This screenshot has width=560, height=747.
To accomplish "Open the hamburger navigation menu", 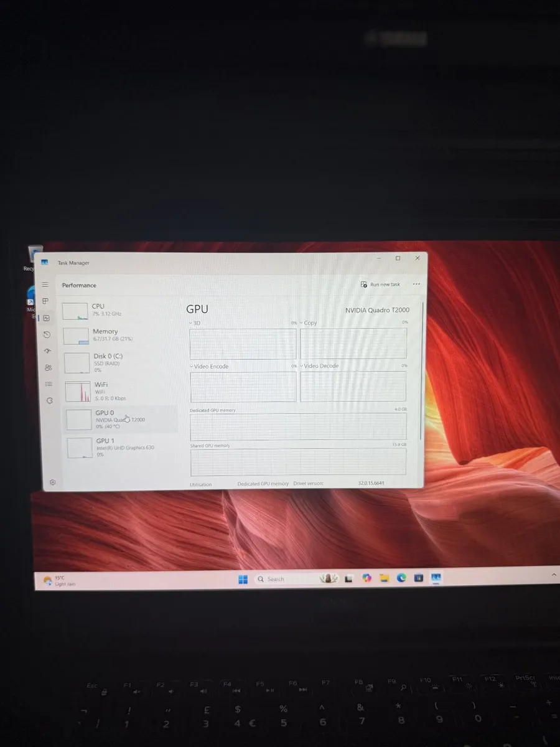I will click(x=45, y=284).
